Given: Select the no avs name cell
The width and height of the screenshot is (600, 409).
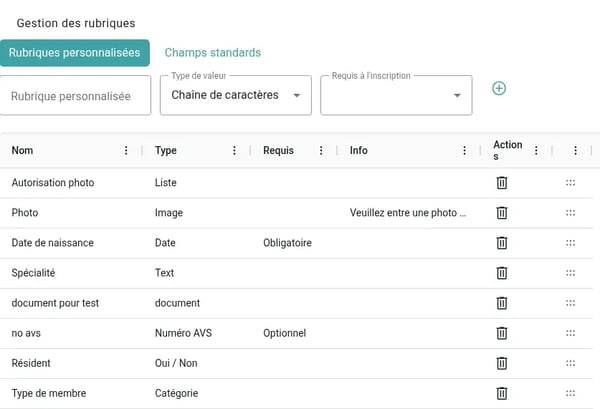Looking at the screenshot, I should [26, 333].
